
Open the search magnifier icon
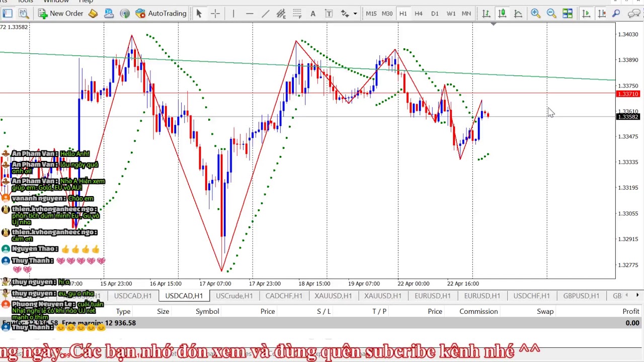[616, 14]
